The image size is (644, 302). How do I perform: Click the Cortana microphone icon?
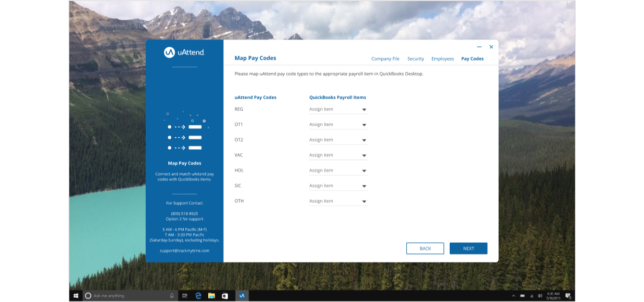pos(172,296)
